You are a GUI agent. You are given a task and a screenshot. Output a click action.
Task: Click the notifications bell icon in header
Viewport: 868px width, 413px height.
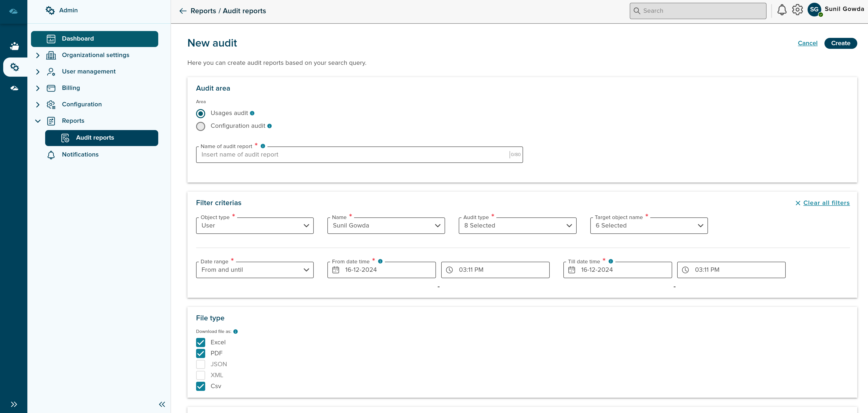tap(782, 10)
